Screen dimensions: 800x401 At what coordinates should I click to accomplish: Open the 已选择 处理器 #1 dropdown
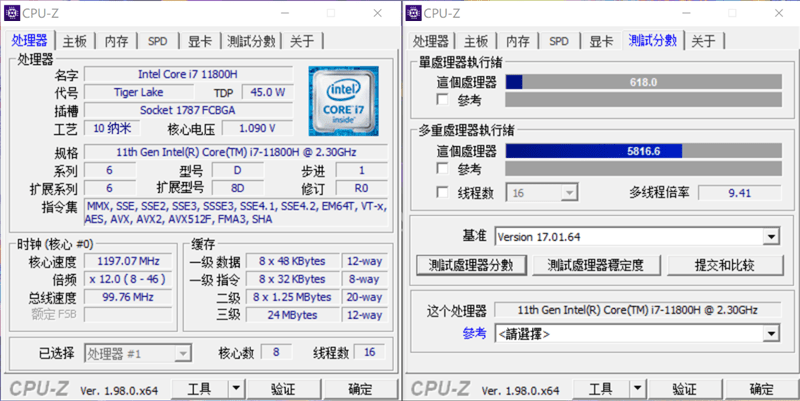[183, 353]
